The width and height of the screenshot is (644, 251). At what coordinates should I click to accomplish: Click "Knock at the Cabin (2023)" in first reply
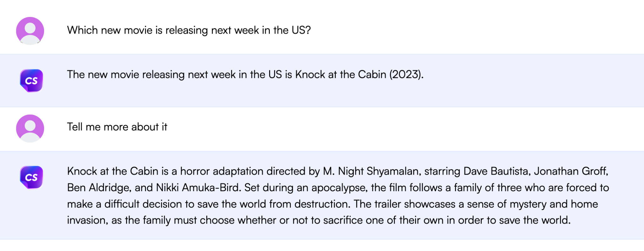point(358,75)
